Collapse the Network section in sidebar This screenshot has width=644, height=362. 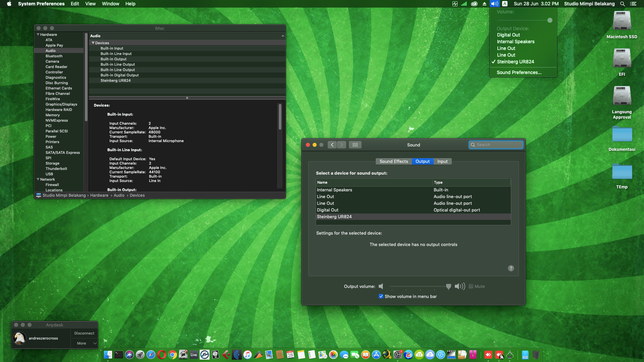click(x=38, y=179)
